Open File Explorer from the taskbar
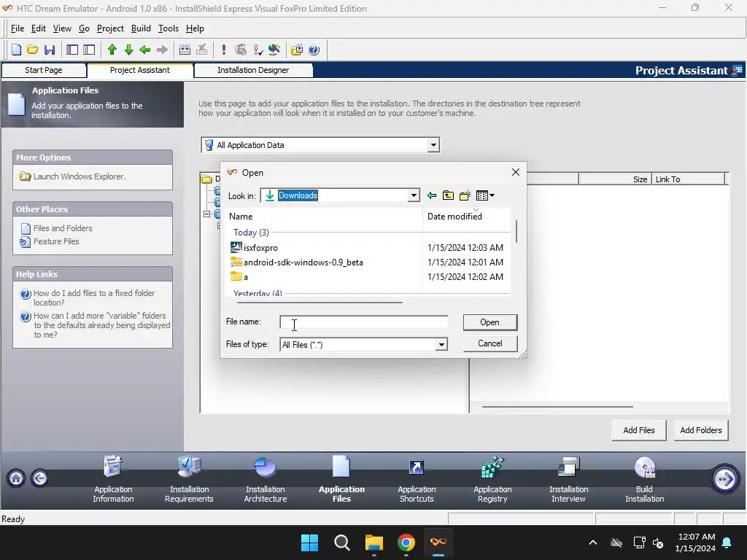Image resolution: width=747 pixels, height=560 pixels. point(374,542)
